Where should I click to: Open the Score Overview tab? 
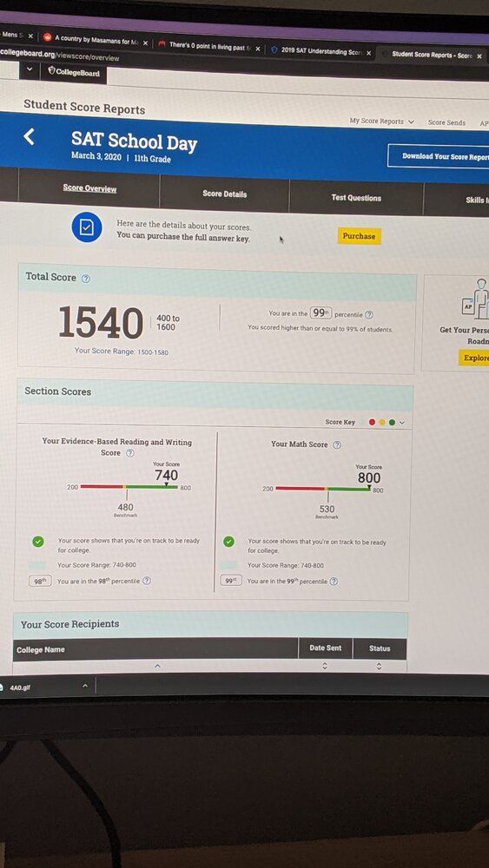89,188
